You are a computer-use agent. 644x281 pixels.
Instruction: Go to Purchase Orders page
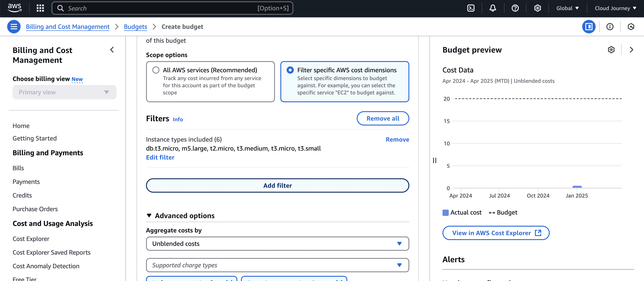35,209
